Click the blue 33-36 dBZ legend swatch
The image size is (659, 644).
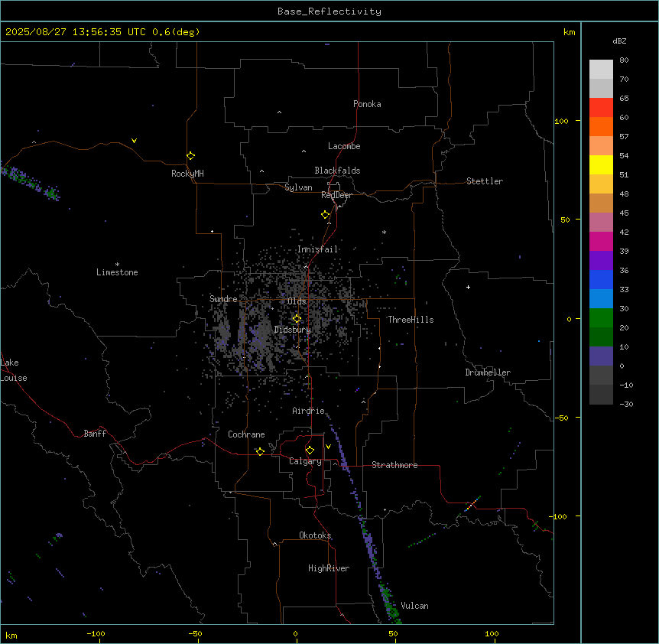point(601,279)
